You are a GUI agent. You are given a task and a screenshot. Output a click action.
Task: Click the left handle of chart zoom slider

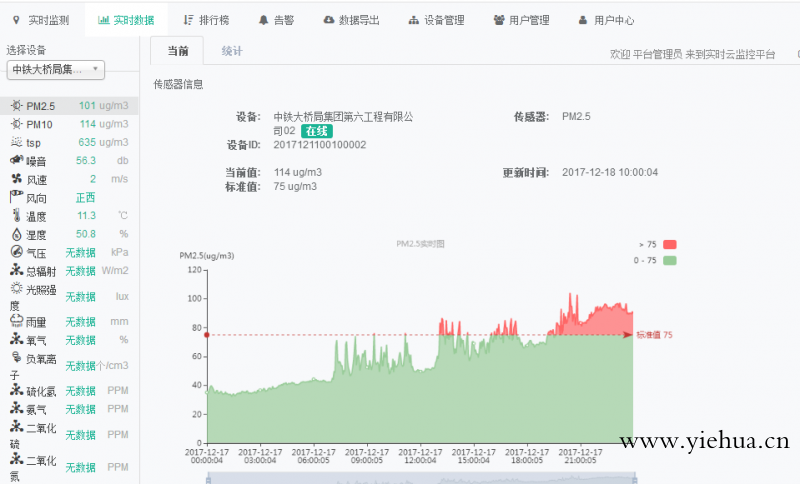click(x=208, y=479)
